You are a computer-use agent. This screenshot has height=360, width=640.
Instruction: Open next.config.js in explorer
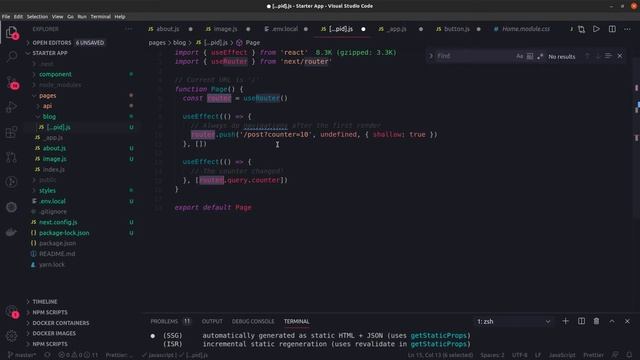tap(58, 222)
